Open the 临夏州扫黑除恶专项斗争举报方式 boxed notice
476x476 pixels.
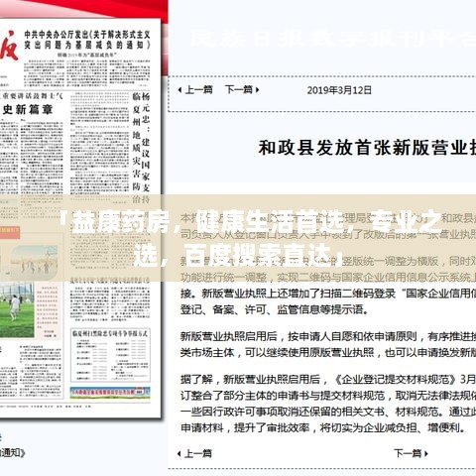point(110,355)
